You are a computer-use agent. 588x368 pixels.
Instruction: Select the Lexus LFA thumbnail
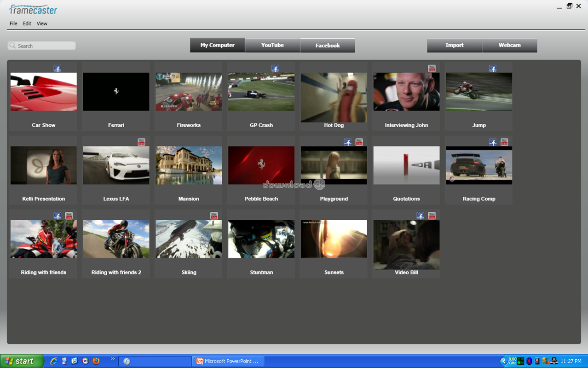[116, 165]
